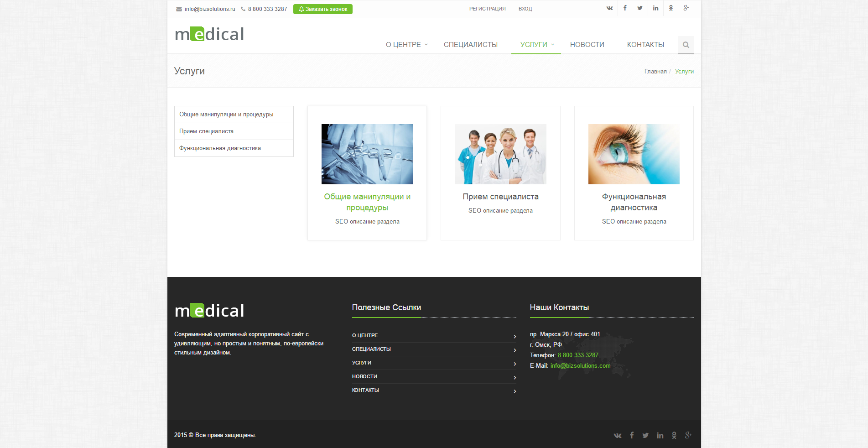
Task: Click Odnoklassniki icon in top header
Action: [671, 8]
